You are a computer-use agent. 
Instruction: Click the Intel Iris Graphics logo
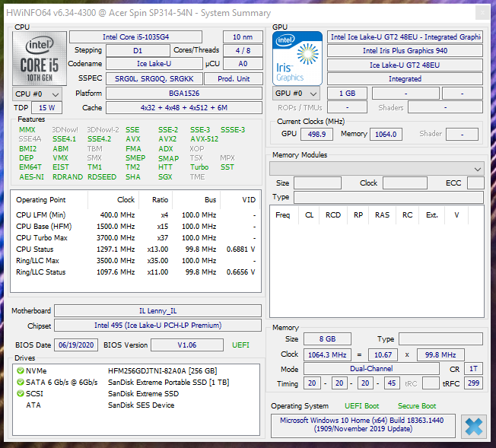click(298, 59)
